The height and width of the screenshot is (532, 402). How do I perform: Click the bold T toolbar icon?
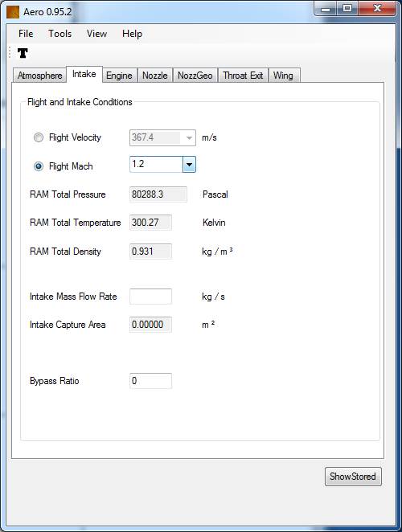pos(23,53)
